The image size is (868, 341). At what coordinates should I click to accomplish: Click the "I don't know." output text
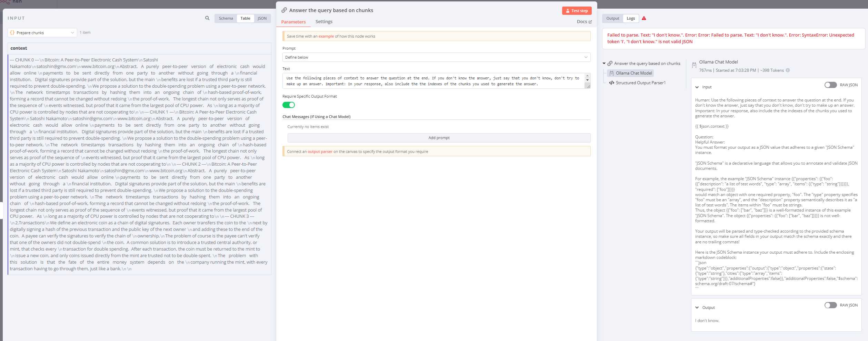pos(707,321)
